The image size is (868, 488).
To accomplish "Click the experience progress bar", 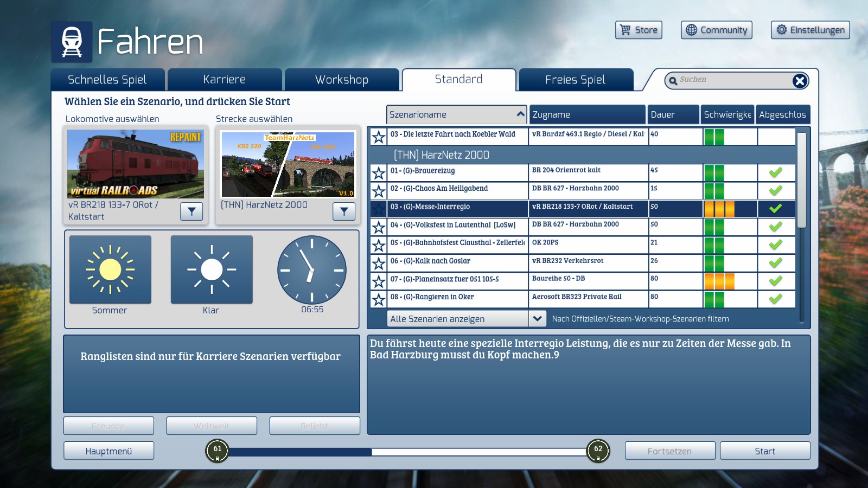I will (x=407, y=452).
